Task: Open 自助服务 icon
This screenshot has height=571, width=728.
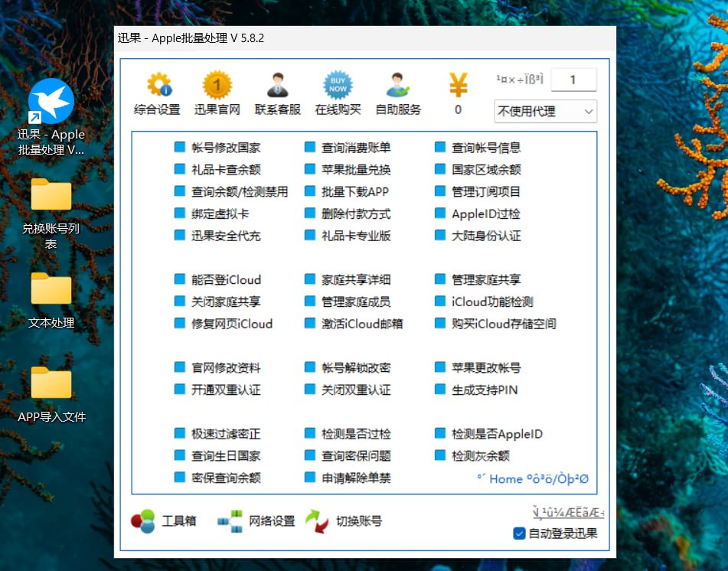Action: tap(398, 85)
